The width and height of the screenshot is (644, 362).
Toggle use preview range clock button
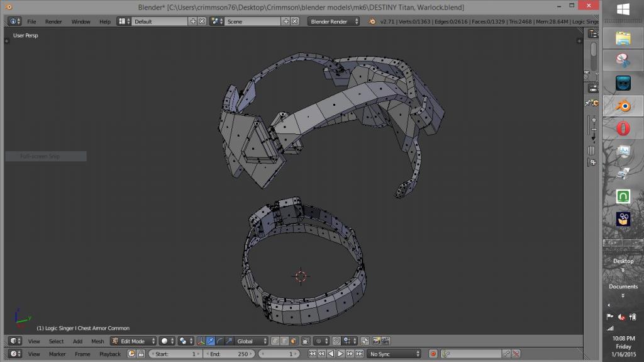click(x=132, y=354)
